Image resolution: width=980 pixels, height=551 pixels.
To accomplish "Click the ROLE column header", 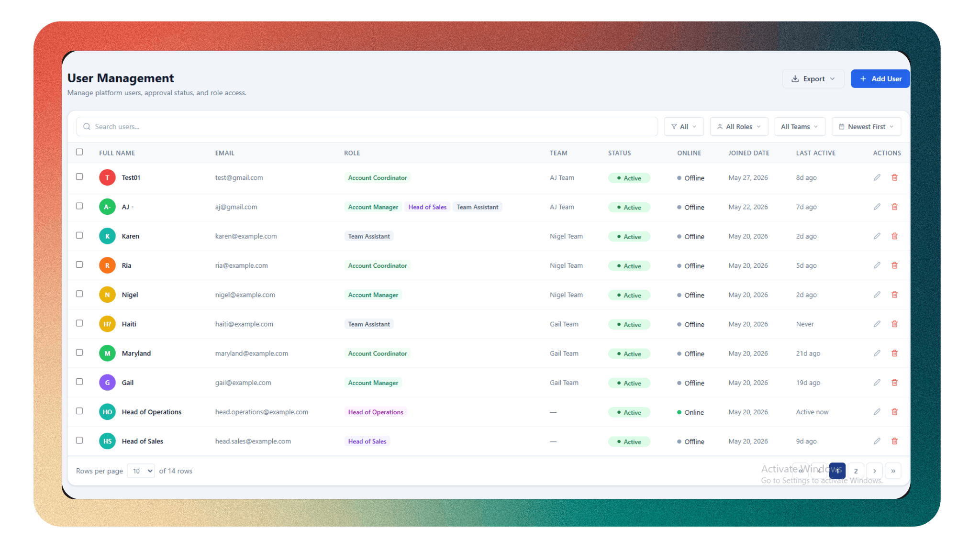I will pyautogui.click(x=352, y=153).
